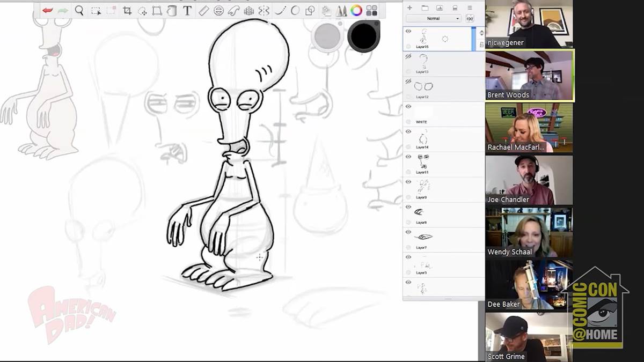The width and height of the screenshot is (644, 362).
Task: Add a new layer with plus button
Action: coord(410,8)
